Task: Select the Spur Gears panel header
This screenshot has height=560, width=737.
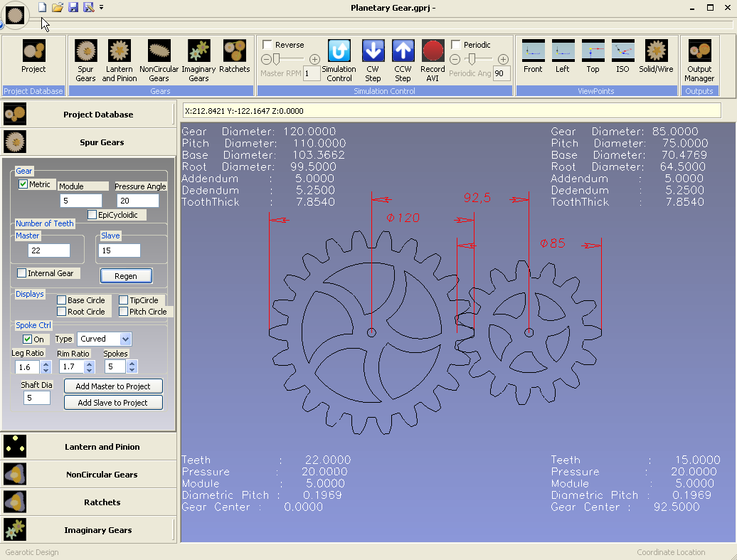Action: tap(88, 142)
